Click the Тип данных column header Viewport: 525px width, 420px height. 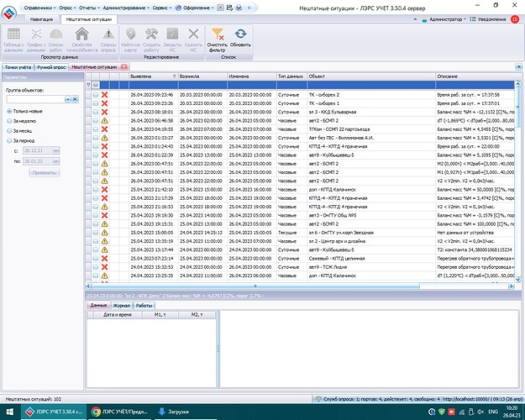coord(291,76)
